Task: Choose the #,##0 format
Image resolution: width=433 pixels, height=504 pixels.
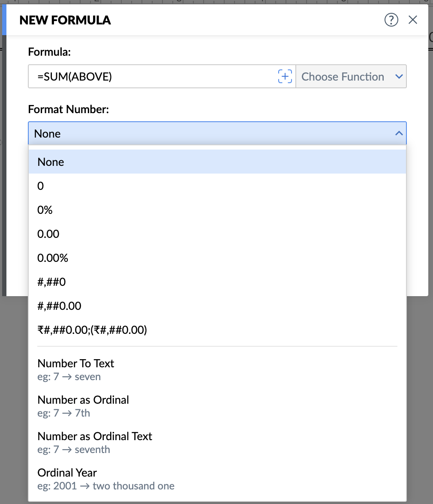Action: [217, 282]
